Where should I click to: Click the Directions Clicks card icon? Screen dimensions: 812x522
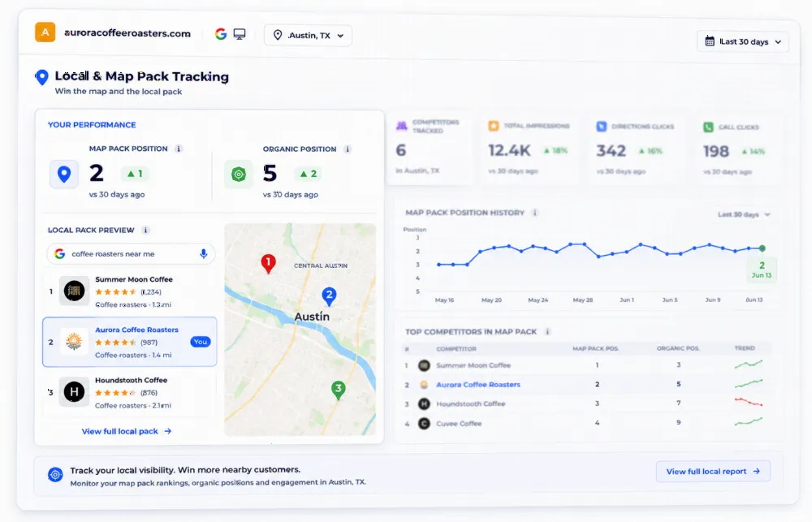tap(601, 127)
